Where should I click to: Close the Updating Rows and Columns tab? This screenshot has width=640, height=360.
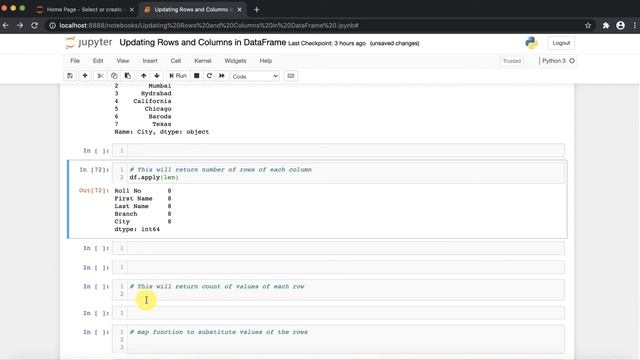(240, 9)
